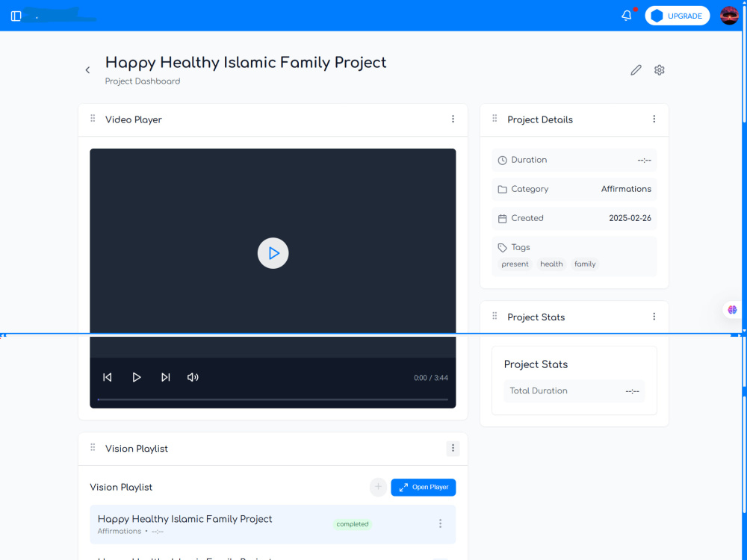Skip to next track
The height and width of the screenshot is (560, 747).
click(165, 377)
